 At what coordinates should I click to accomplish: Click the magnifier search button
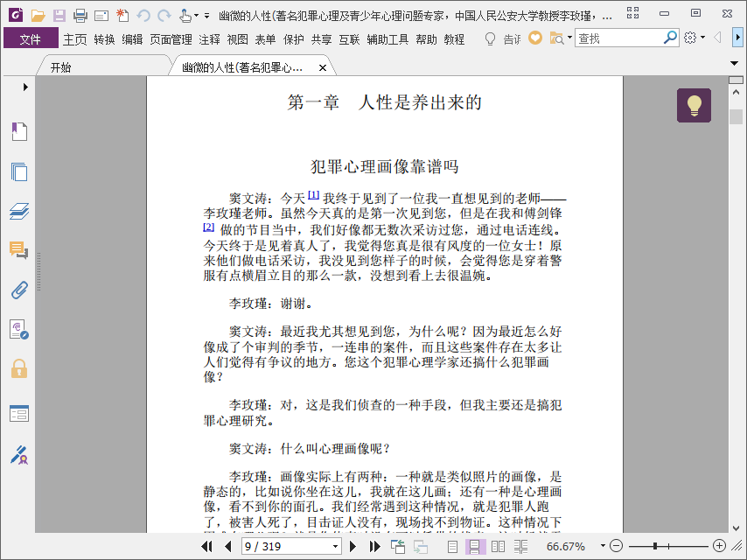[x=670, y=38]
